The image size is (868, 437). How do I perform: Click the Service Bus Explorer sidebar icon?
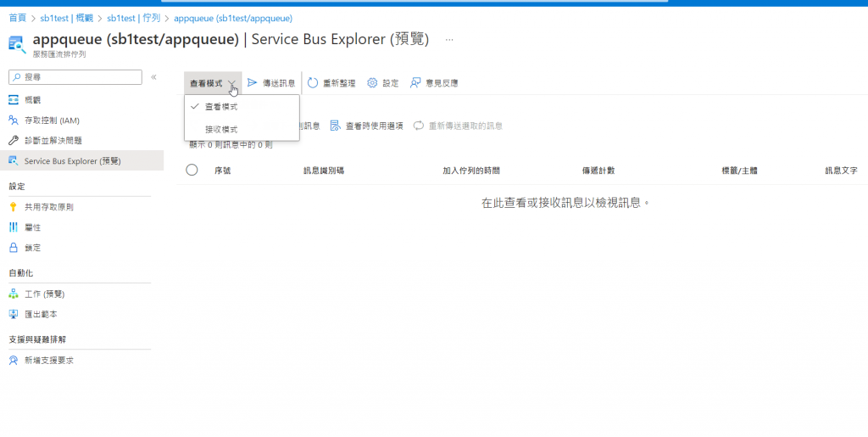click(14, 161)
